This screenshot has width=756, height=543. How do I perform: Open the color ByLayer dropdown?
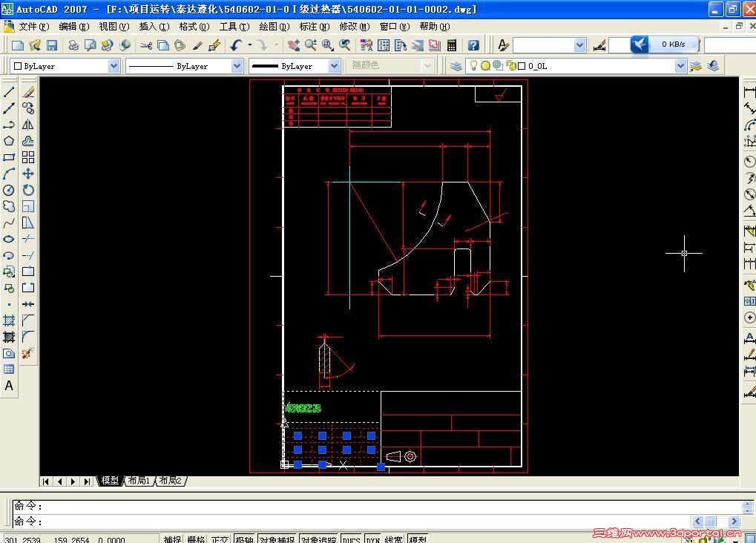(114, 66)
